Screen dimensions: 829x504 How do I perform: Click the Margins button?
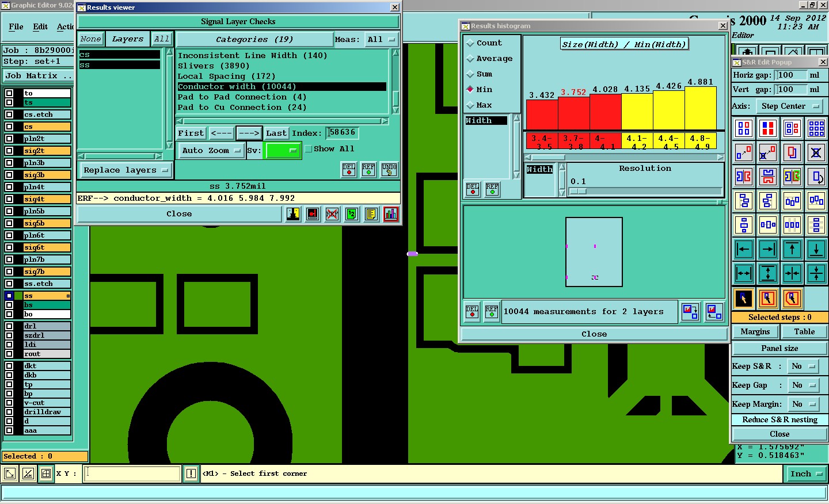pos(755,331)
